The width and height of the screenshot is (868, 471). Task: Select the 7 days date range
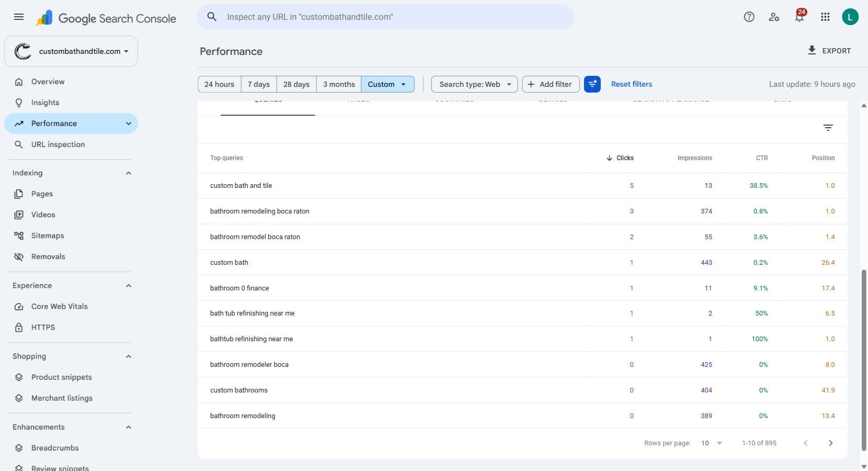click(x=259, y=84)
